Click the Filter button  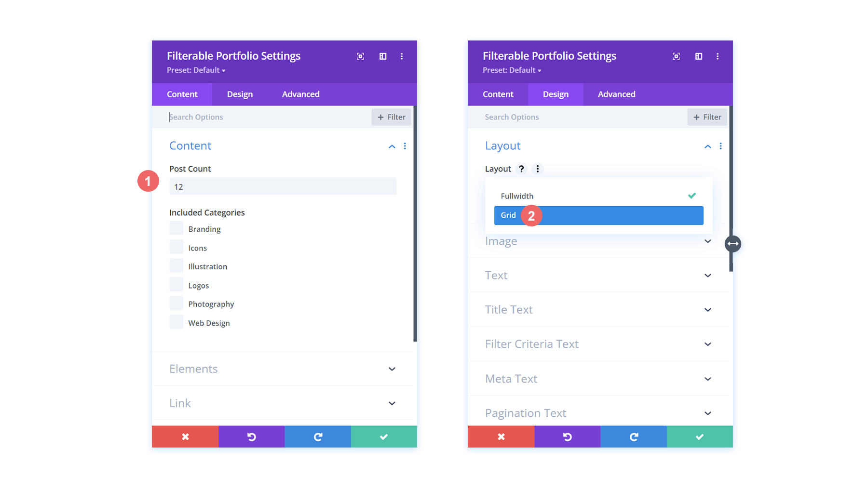coord(391,117)
